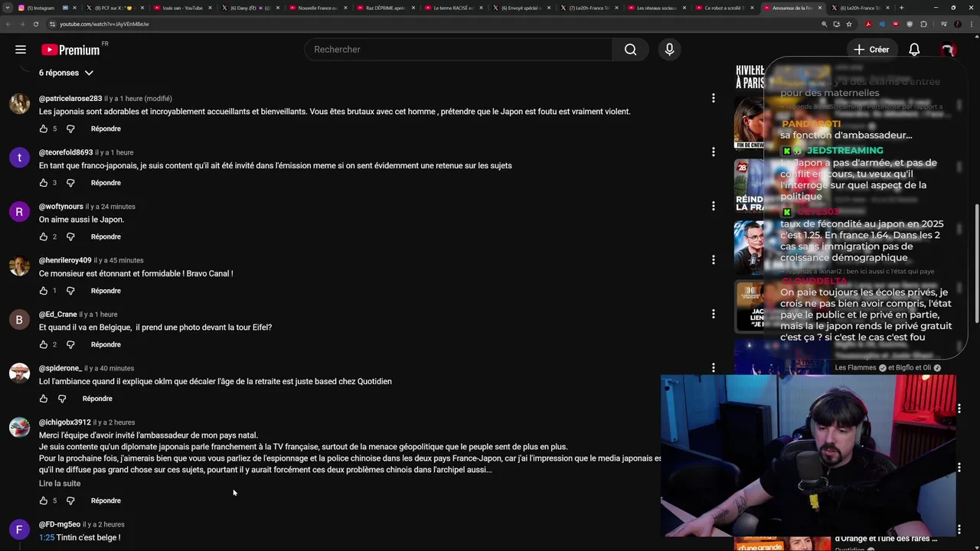Dislike @Ed_Crane's comment
Screen dimensions: 980x551
tap(70, 344)
